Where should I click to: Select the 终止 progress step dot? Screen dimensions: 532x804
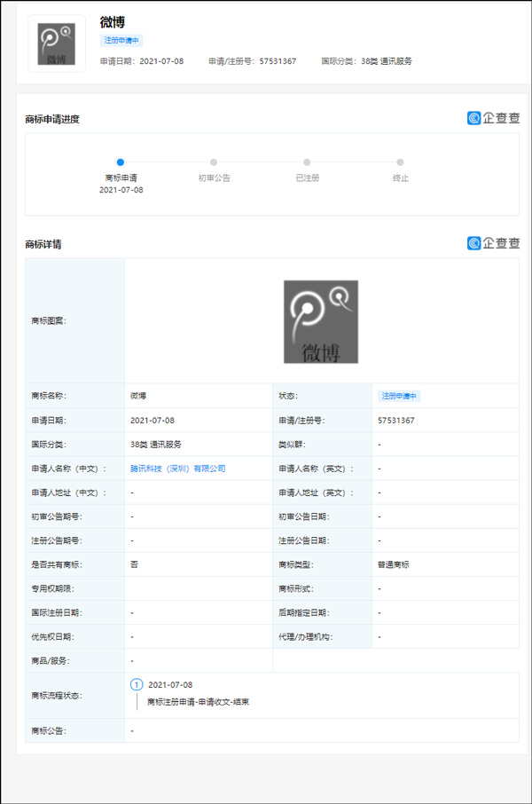tap(400, 162)
